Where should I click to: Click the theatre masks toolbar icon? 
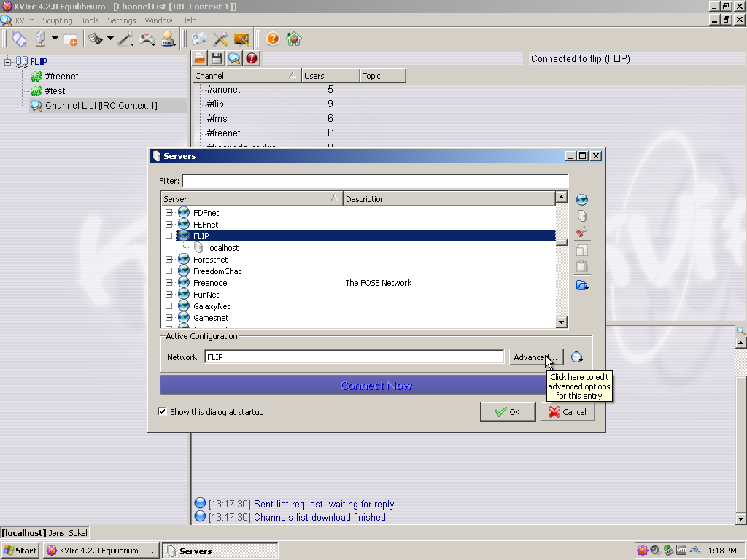pos(96,39)
